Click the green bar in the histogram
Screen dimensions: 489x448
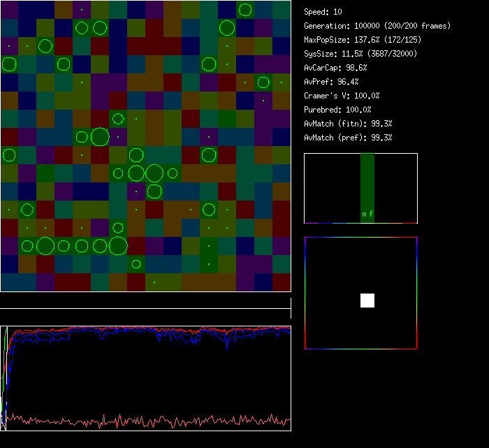[x=367, y=182]
